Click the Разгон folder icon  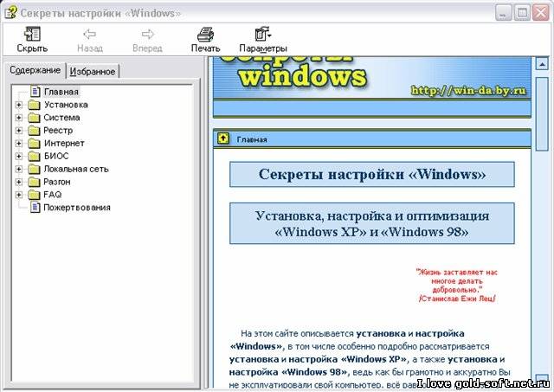pos(34,182)
